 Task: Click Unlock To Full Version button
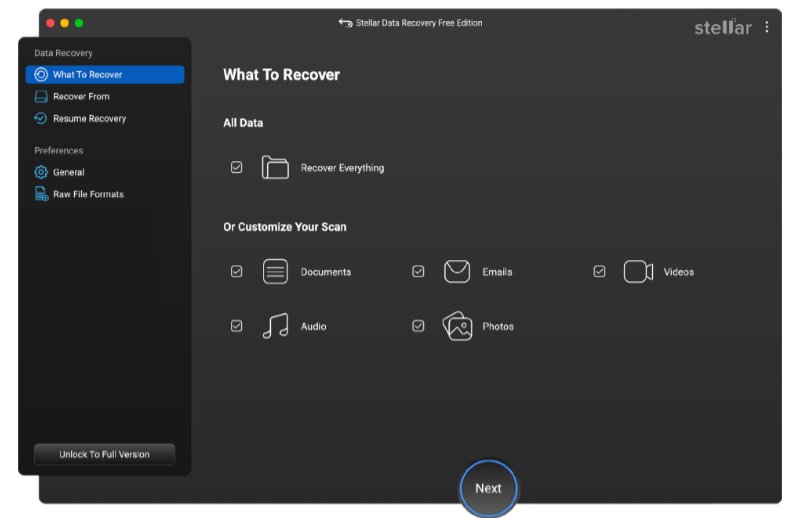104,455
